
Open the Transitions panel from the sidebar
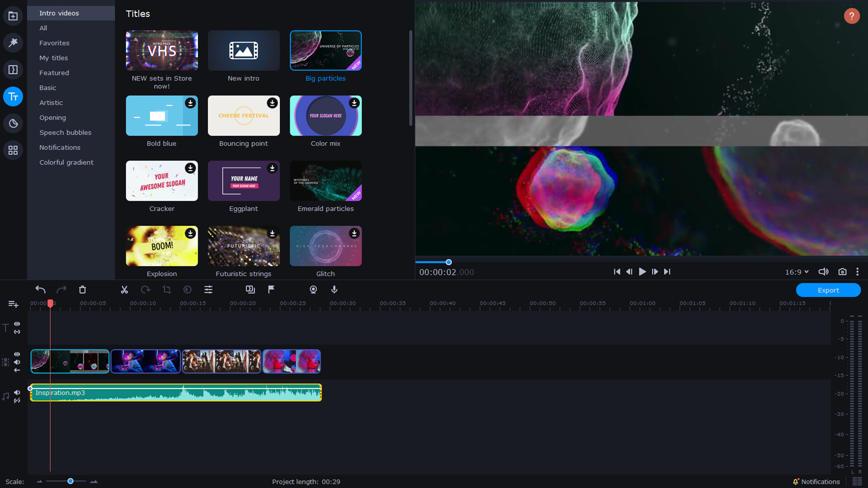coord(13,69)
